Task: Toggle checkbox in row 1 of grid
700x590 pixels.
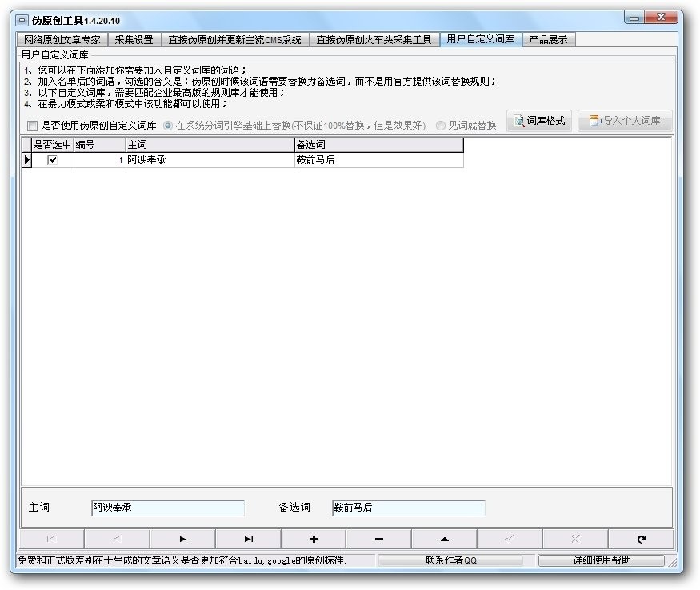Action: (x=53, y=159)
